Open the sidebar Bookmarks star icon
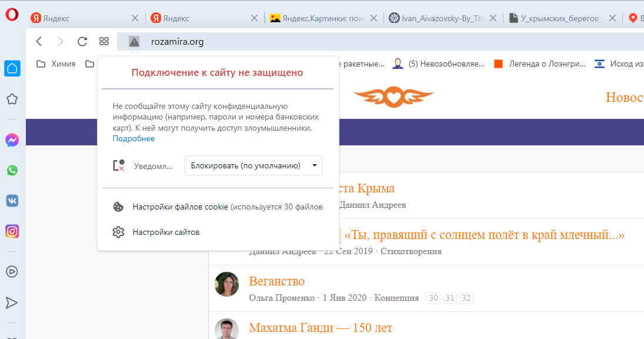Viewport: 644px width, 339px height. point(12,99)
